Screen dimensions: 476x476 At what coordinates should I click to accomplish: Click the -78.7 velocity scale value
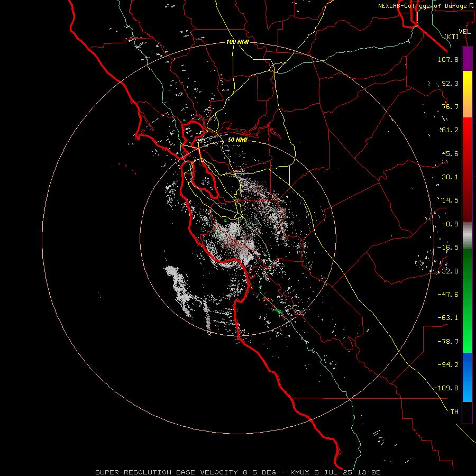(448, 342)
